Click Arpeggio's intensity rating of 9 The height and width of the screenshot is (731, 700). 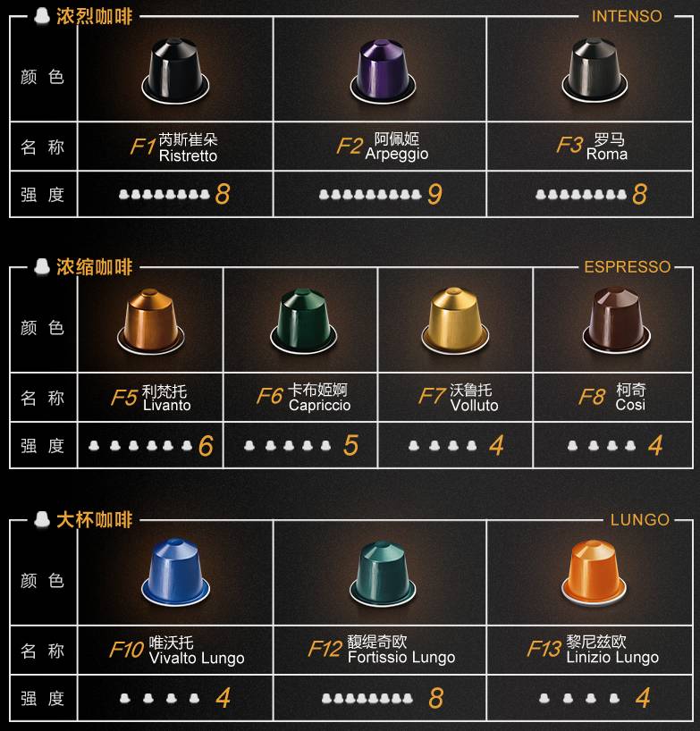tap(434, 194)
